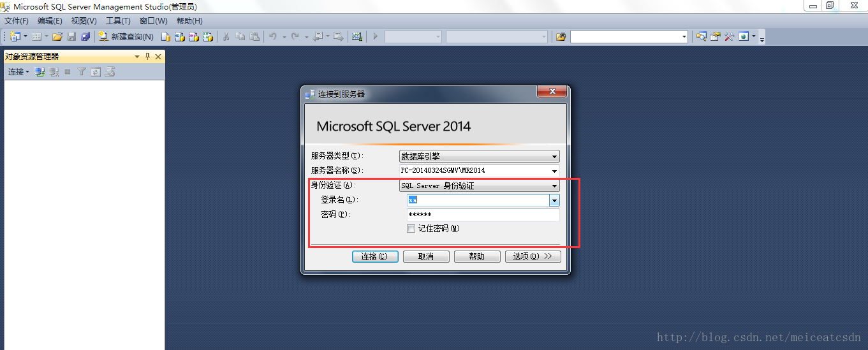Open the 身份验证 dropdown
The height and width of the screenshot is (350, 868).
click(x=480, y=186)
